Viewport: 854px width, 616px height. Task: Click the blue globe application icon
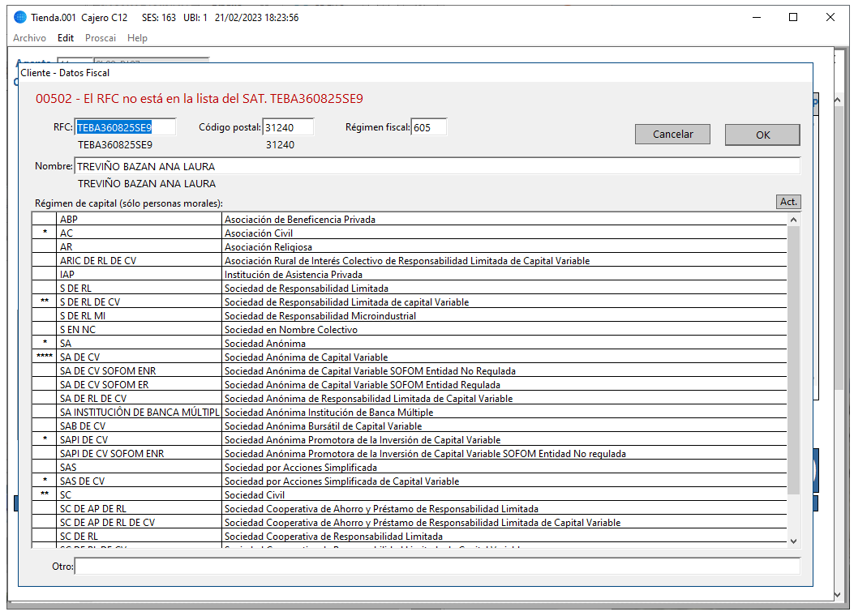[x=20, y=17]
